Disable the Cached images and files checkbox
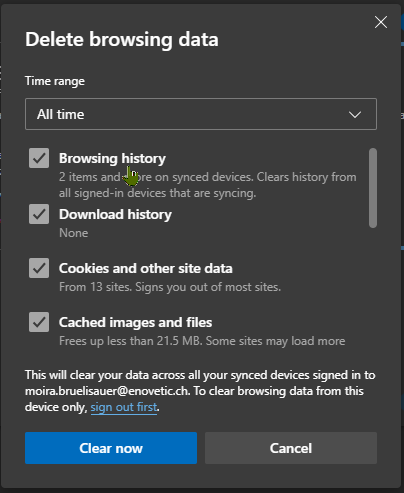This screenshot has width=404, height=493. click(39, 322)
